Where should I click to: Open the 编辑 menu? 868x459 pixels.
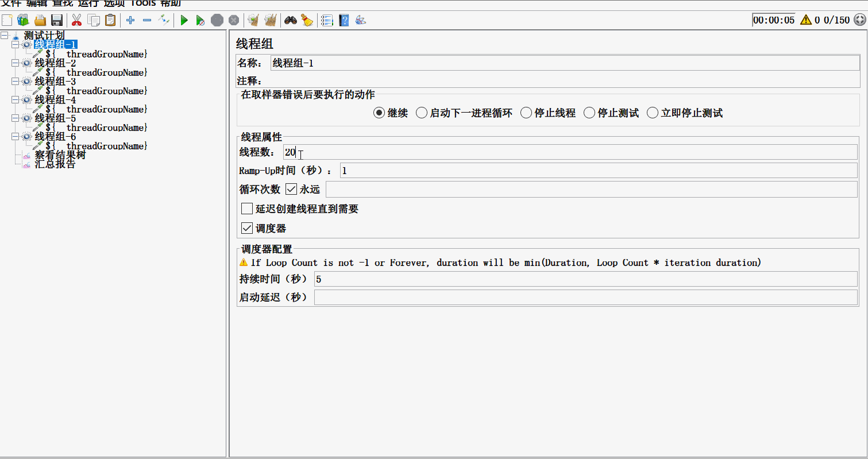pyautogui.click(x=36, y=3)
